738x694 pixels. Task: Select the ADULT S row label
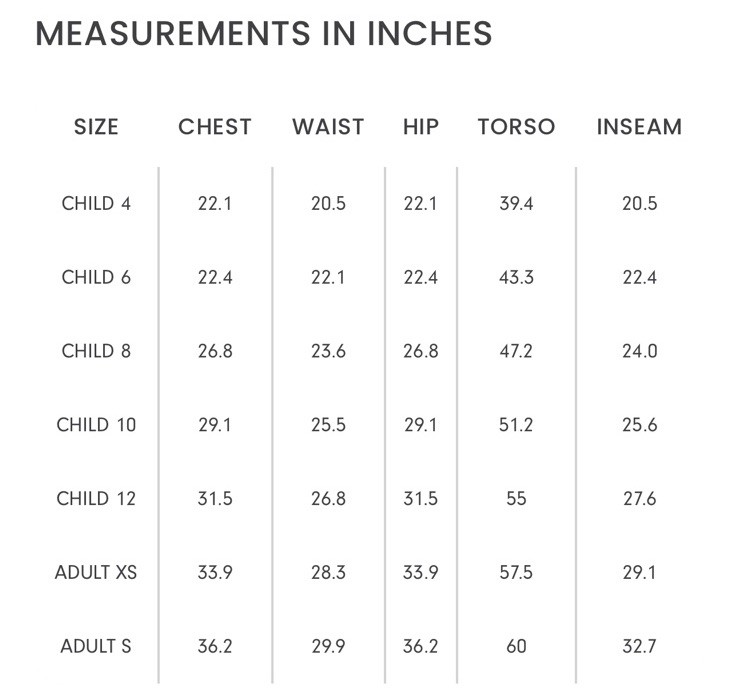pyautogui.click(x=96, y=646)
